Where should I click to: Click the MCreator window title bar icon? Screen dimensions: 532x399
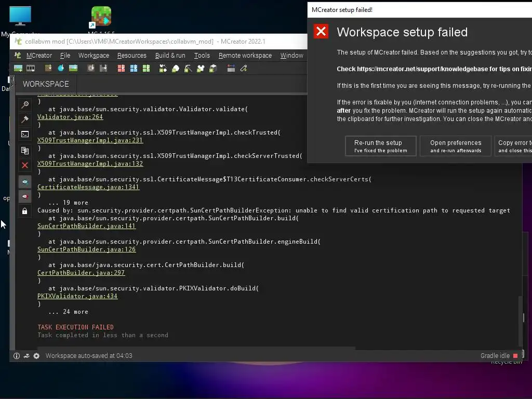coord(18,42)
